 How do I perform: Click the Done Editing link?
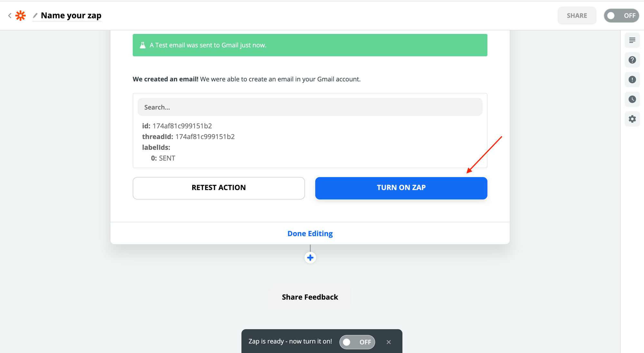(x=310, y=234)
